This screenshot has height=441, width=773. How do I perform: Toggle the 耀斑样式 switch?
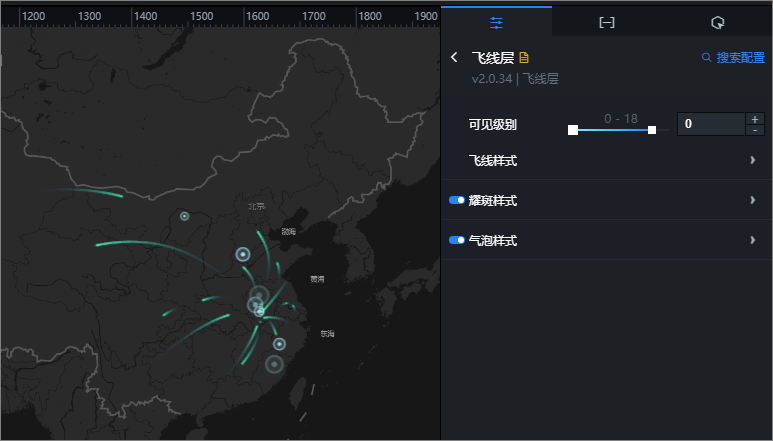[457, 200]
